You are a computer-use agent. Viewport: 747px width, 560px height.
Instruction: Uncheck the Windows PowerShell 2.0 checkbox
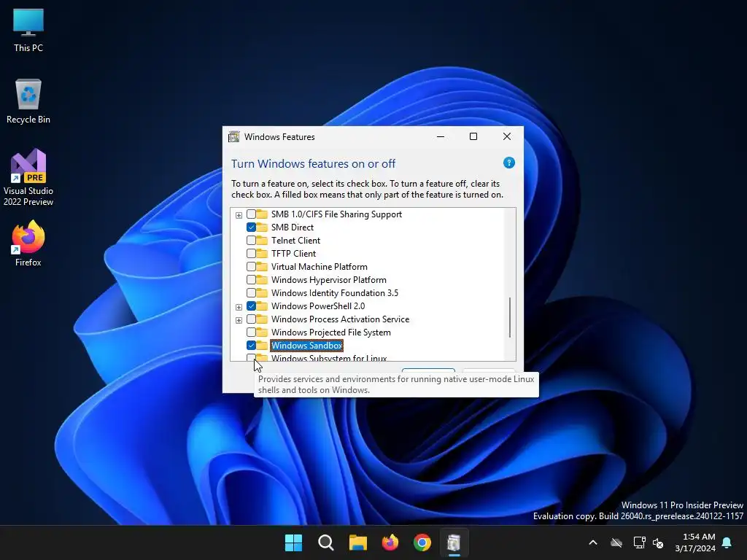[251, 306]
